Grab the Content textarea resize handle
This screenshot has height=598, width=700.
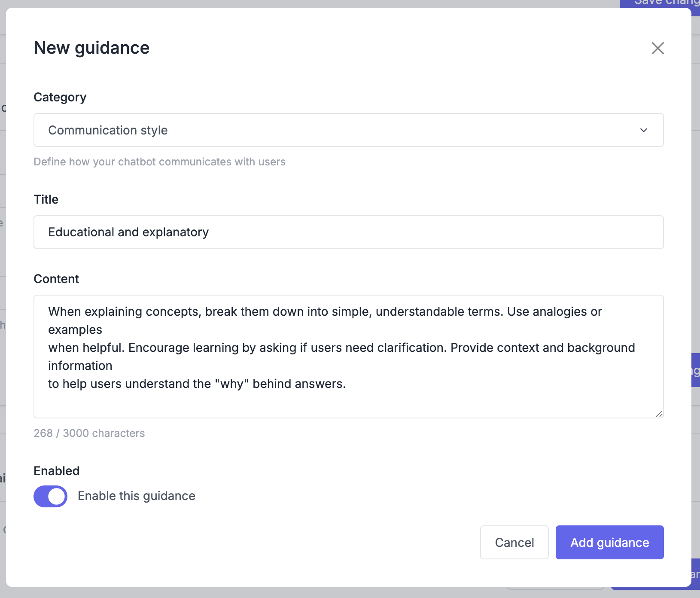(x=659, y=413)
